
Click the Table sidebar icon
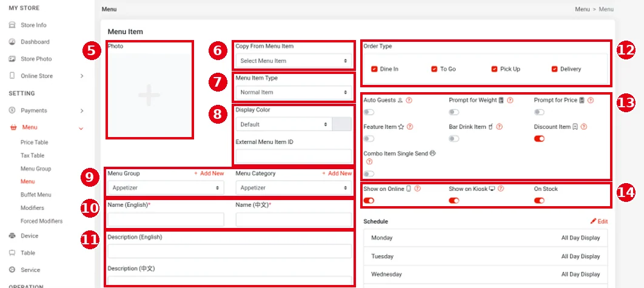[12, 253]
